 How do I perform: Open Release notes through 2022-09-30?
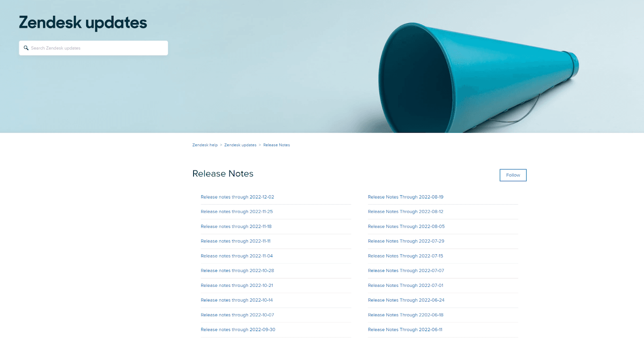(238, 330)
